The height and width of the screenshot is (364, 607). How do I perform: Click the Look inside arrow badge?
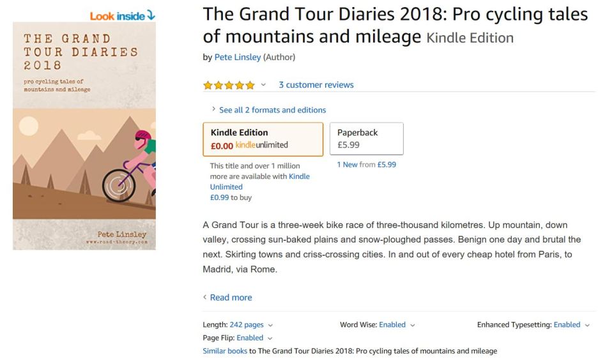click(x=122, y=15)
